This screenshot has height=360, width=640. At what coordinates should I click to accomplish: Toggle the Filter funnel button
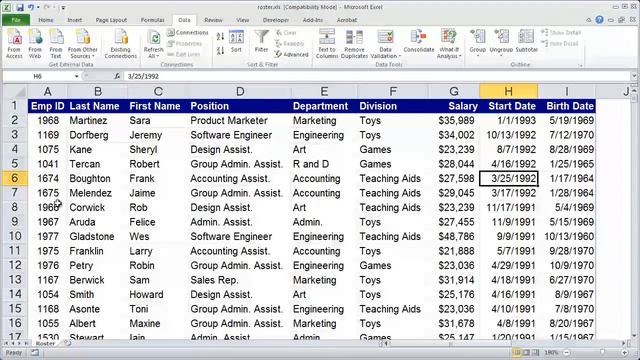(x=261, y=42)
